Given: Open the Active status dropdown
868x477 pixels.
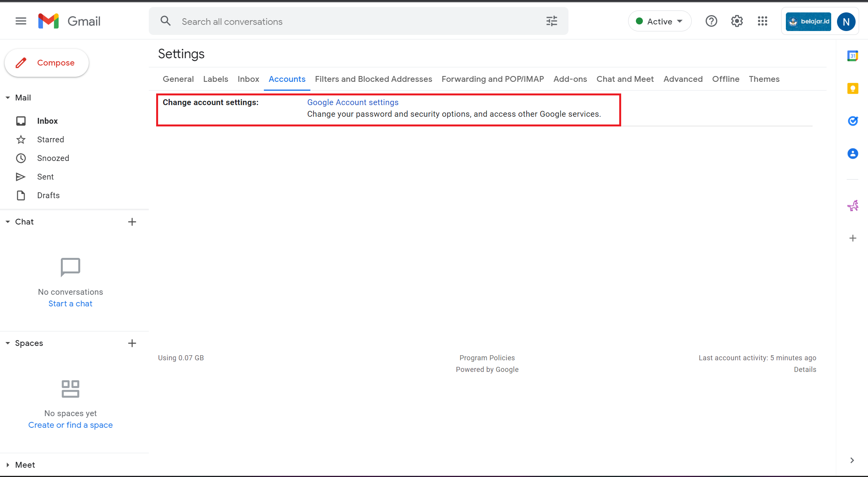Looking at the screenshot, I should tap(660, 21).
